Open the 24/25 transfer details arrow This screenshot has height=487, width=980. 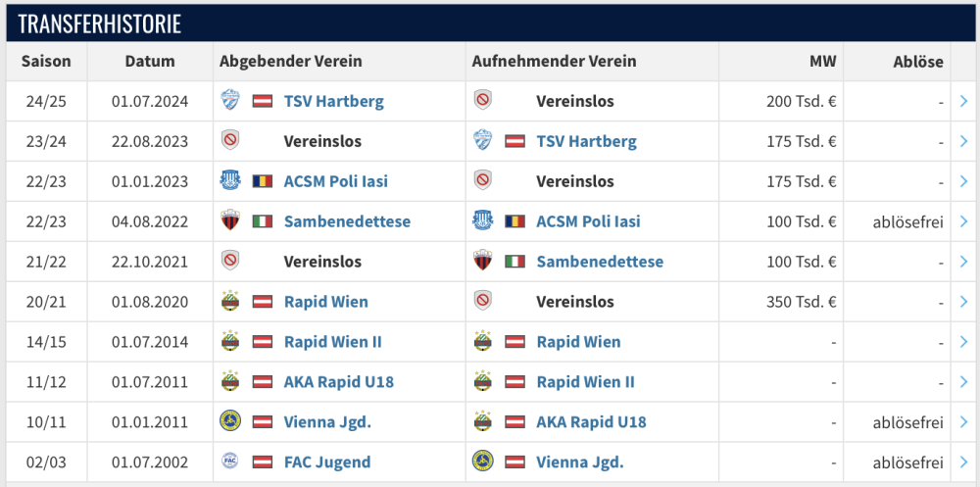click(x=964, y=101)
